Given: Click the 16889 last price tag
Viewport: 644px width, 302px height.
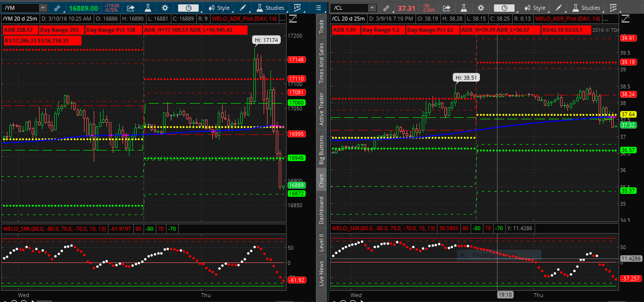Looking at the screenshot, I should pyautogui.click(x=296, y=186).
